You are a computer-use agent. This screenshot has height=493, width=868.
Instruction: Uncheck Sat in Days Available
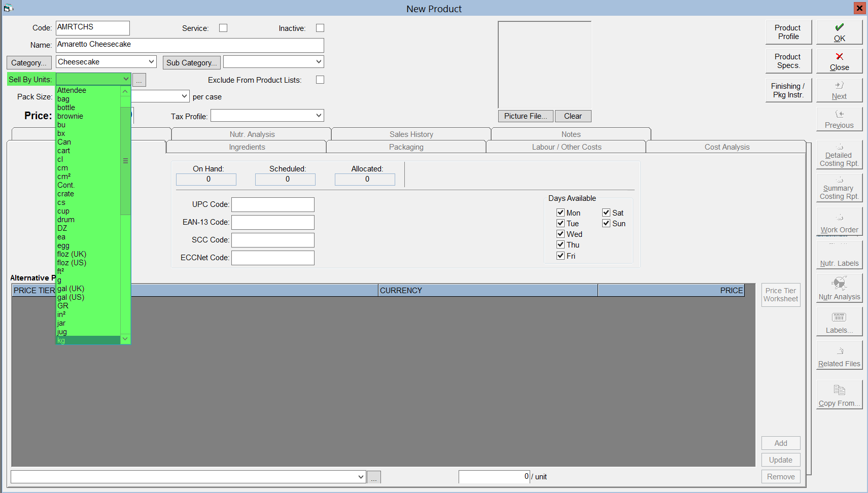point(606,213)
